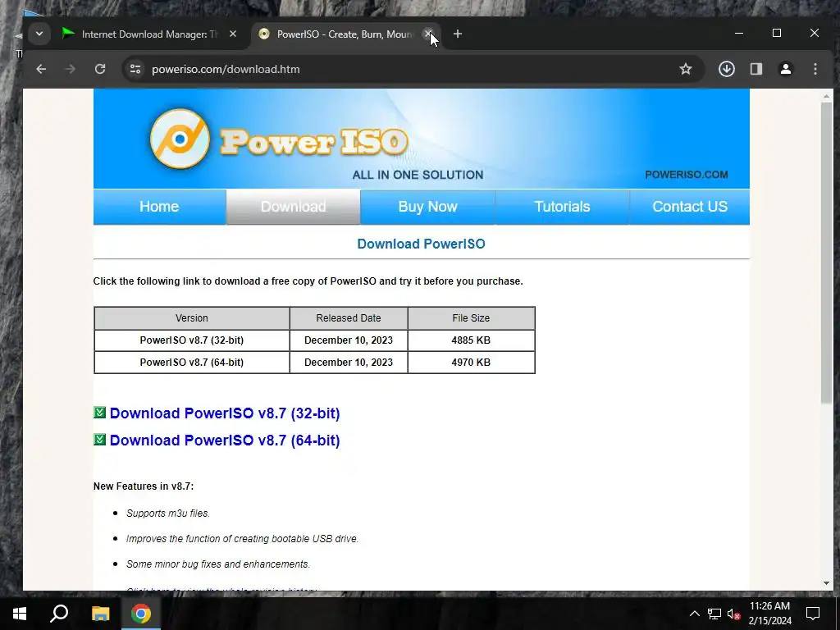
Task: Minimize the Chrome window
Action: (x=739, y=33)
